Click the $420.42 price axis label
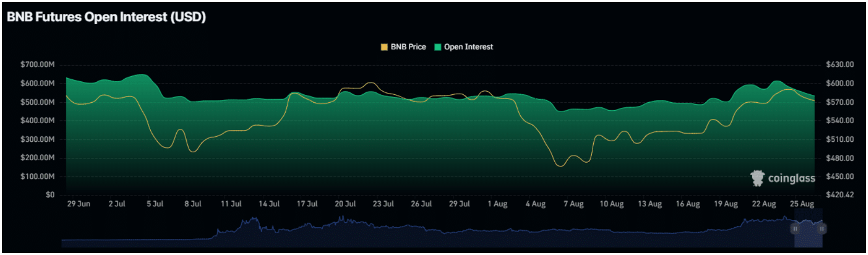868x255 pixels. [x=840, y=195]
